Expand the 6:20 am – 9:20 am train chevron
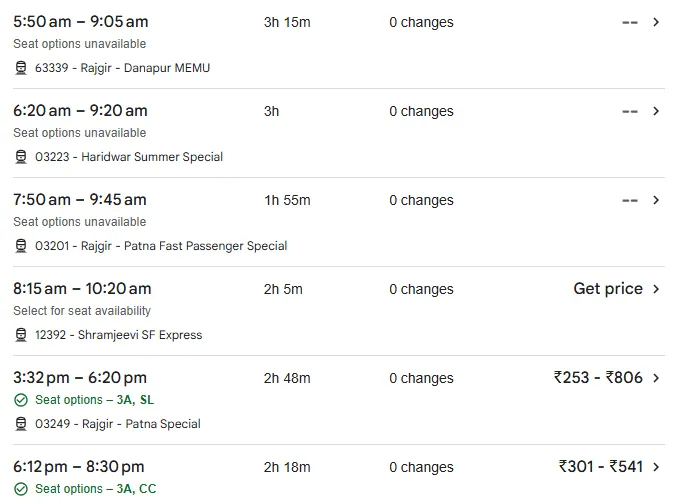687x504 pixels. pyautogui.click(x=656, y=111)
